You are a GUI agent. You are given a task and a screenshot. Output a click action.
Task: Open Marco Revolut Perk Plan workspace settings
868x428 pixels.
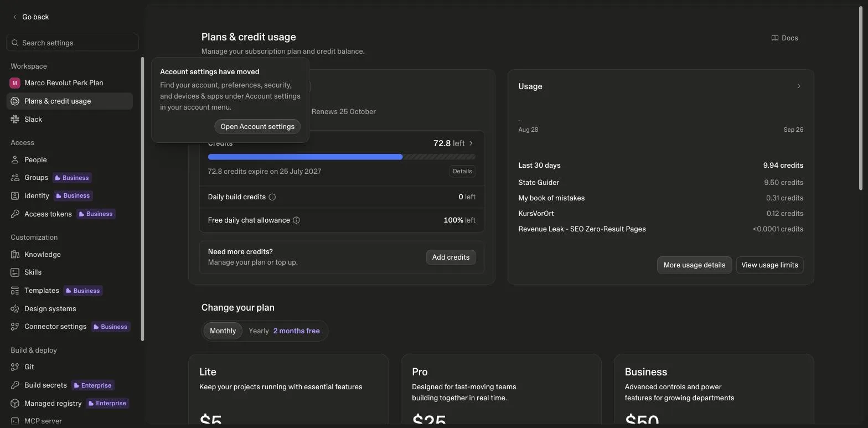click(x=70, y=83)
